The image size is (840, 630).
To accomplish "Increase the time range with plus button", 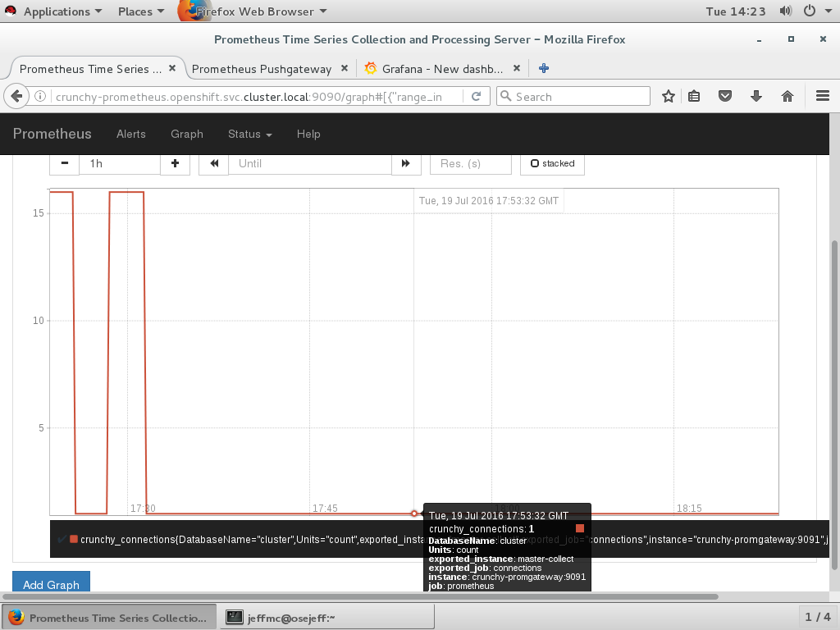I will click(x=175, y=163).
